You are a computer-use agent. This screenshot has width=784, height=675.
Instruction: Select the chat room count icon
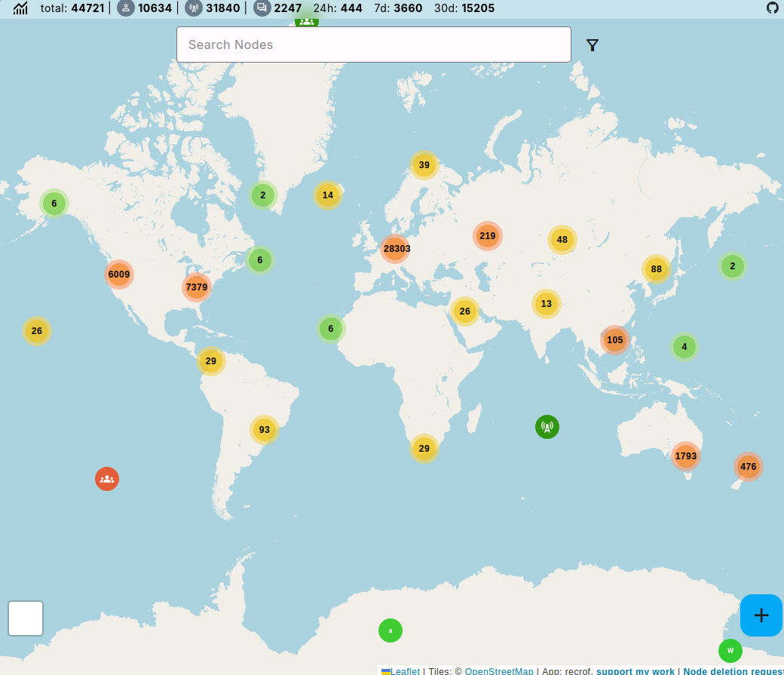click(x=262, y=8)
